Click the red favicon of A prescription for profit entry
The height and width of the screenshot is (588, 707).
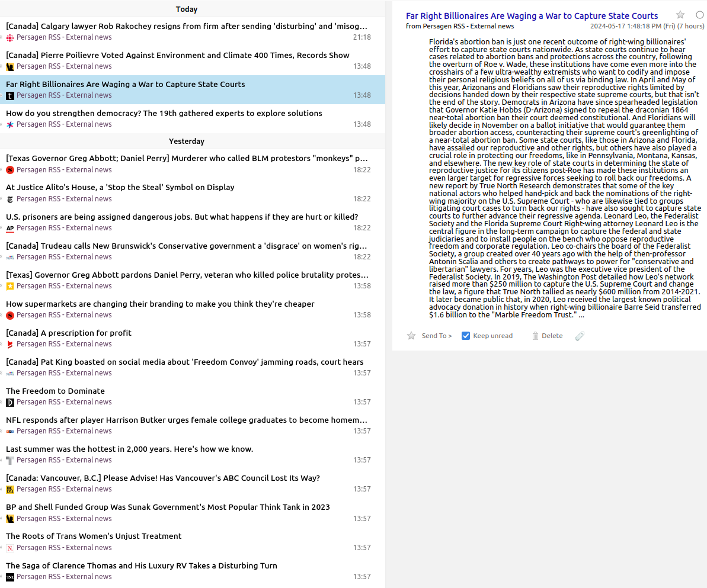pyautogui.click(x=10, y=344)
